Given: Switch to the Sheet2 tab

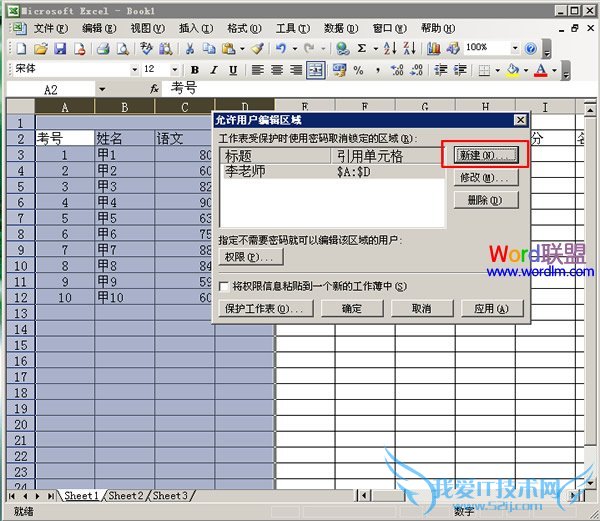Looking at the screenshot, I should pos(126,496).
